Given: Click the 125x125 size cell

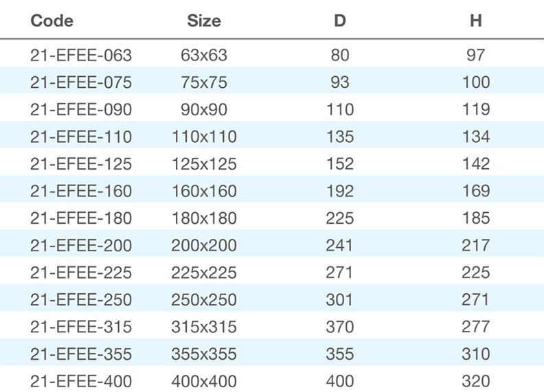Looking at the screenshot, I should point(204,164).
